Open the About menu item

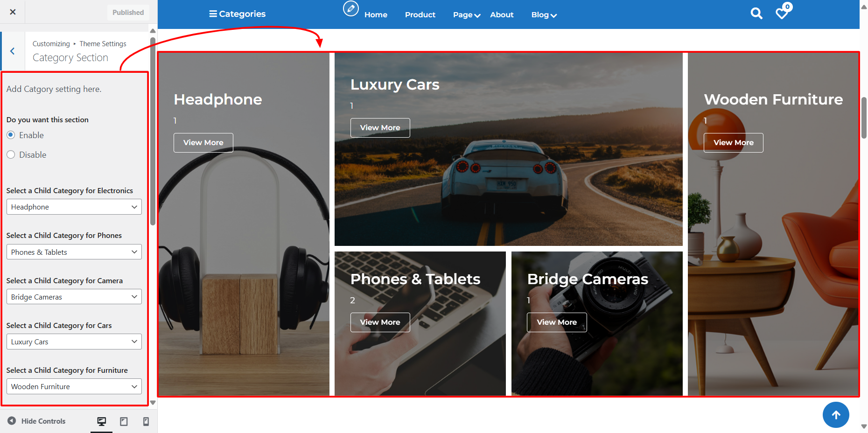click(502, 15)
